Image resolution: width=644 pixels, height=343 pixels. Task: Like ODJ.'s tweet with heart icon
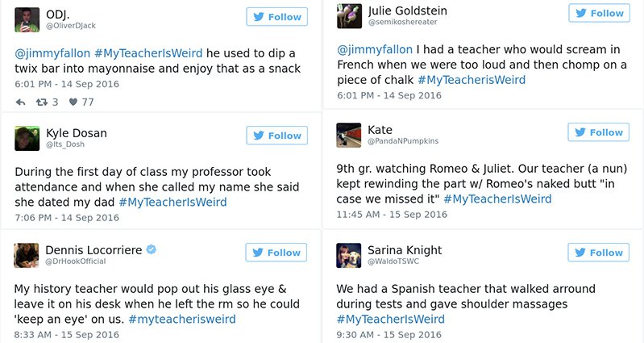(x=73, y=102)
